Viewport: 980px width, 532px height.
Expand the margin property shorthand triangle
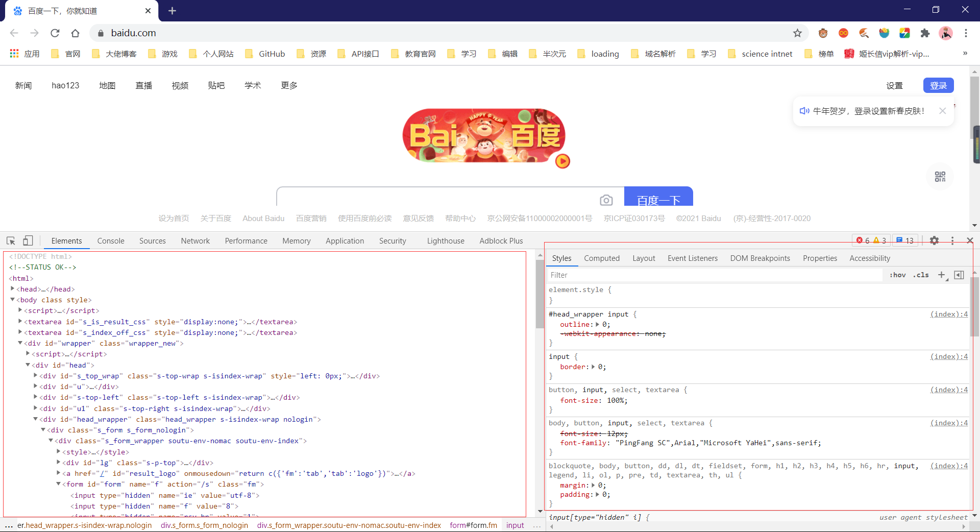tap(594, 485)
